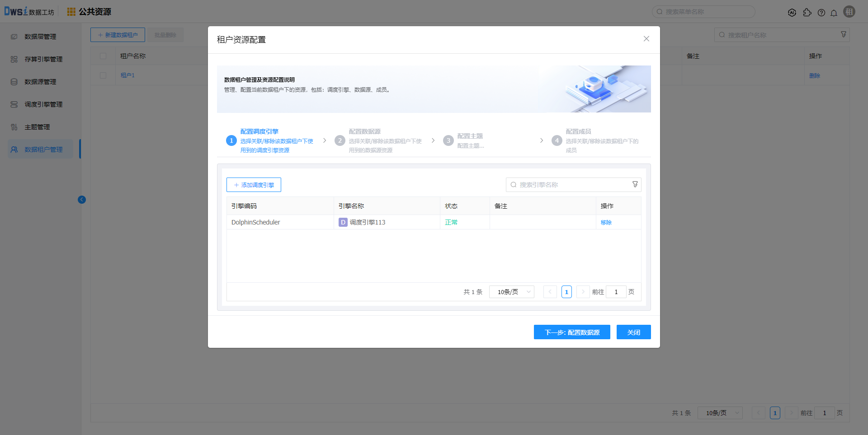Open 数据源管理 in sidebar

[40, 82]
